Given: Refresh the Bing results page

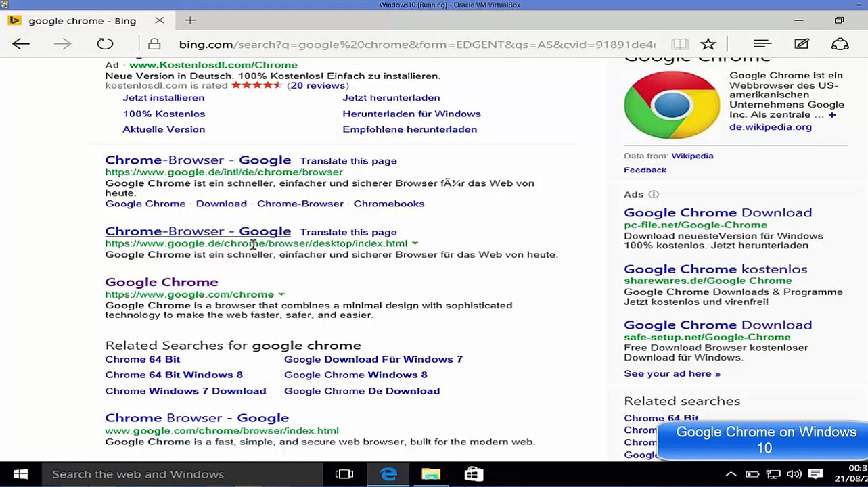Looking at the screenshot, I should click(x=105, y=44).
